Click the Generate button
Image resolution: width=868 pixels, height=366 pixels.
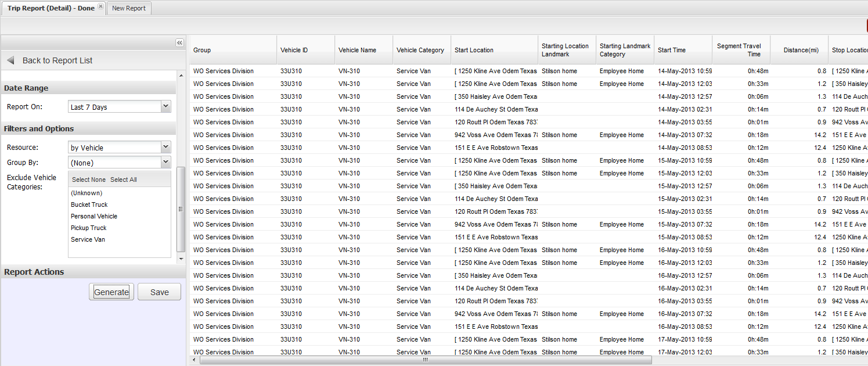(x=111, y=292)
